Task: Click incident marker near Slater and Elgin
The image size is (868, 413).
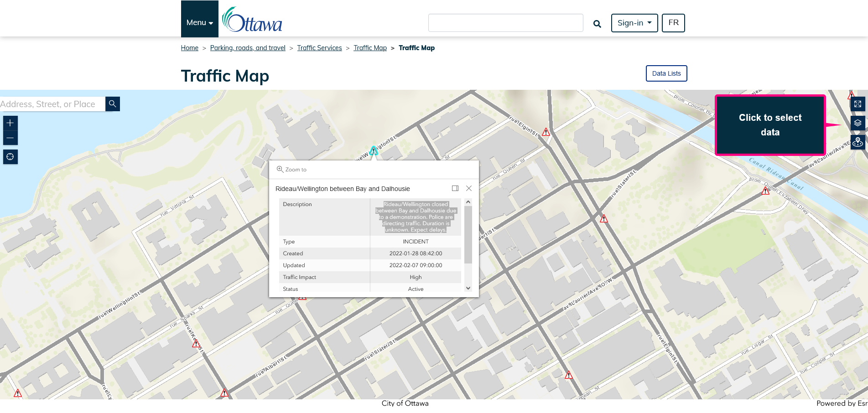Action: [x=604, y=219]
